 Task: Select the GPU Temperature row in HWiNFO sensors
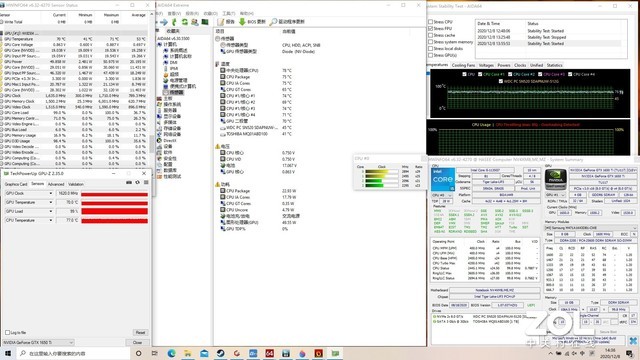point(73,39)
